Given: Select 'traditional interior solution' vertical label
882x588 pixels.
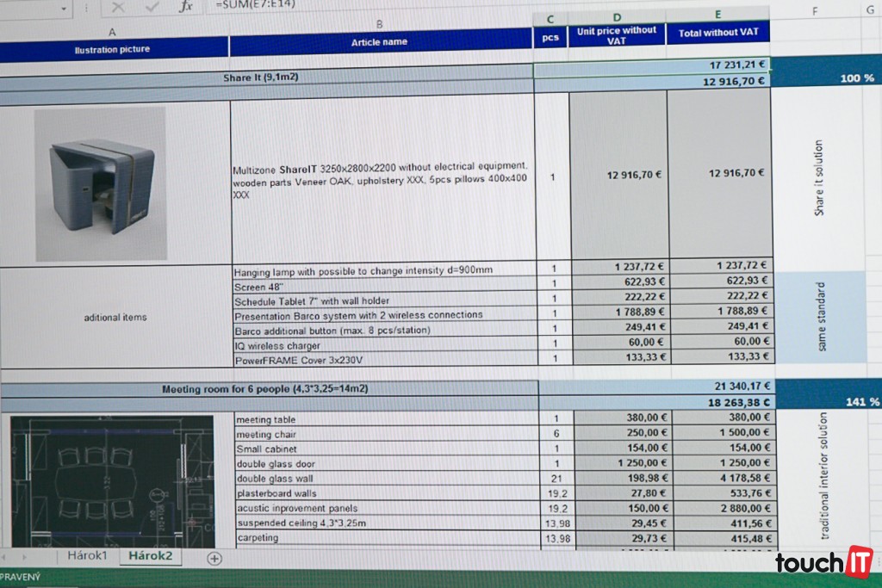Looking at the screenshot, I should pyautogui.click(x=824, y=475).
